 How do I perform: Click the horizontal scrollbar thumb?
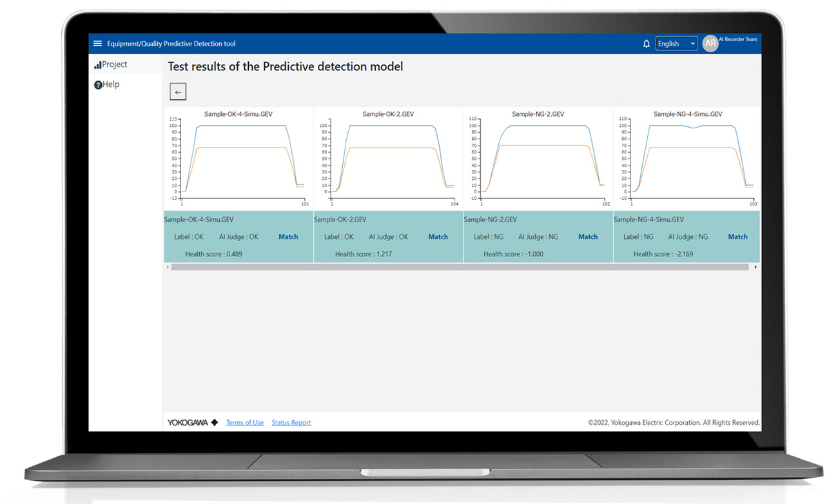[x=460, y=267]
